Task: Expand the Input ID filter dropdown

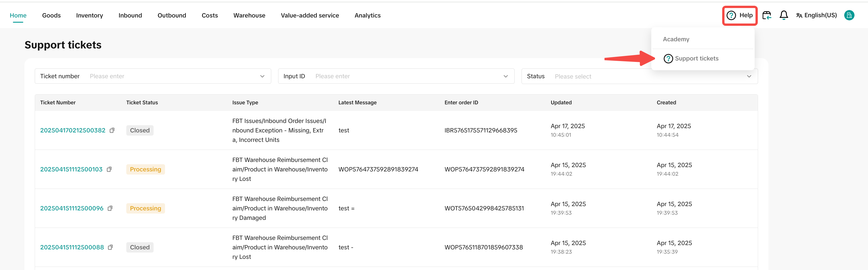Action: pyautogui.click(x=505, y=77)
